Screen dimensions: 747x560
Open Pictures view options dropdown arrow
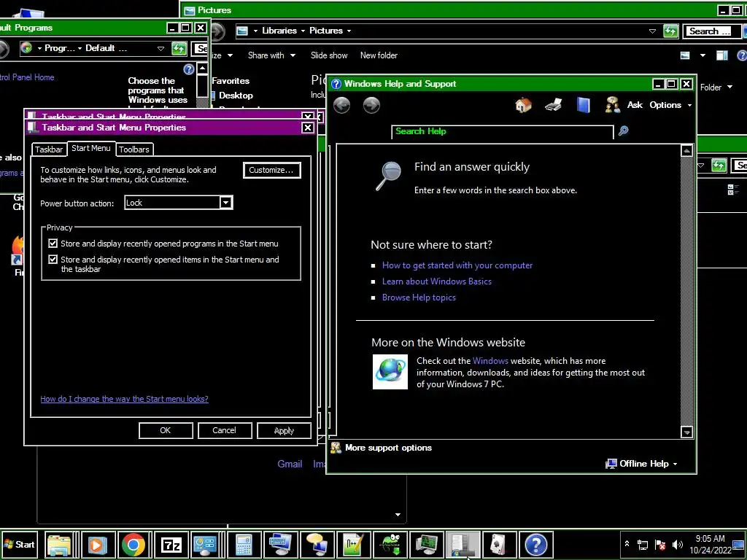(703, 55)
